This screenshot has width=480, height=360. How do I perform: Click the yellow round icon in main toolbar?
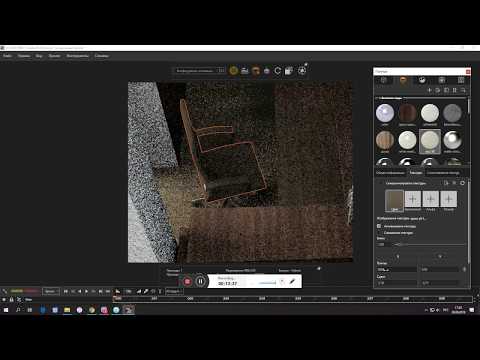234,71
